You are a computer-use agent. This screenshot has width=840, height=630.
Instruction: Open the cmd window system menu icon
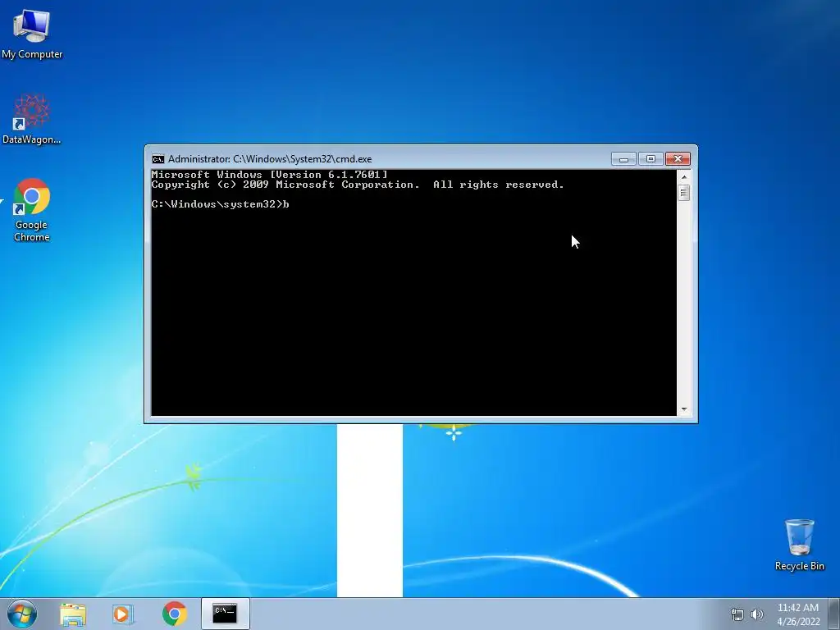click(158, 159)
